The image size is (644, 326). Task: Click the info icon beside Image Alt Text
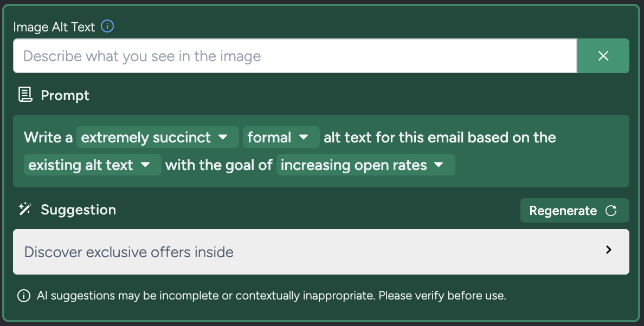coord(107,26)
